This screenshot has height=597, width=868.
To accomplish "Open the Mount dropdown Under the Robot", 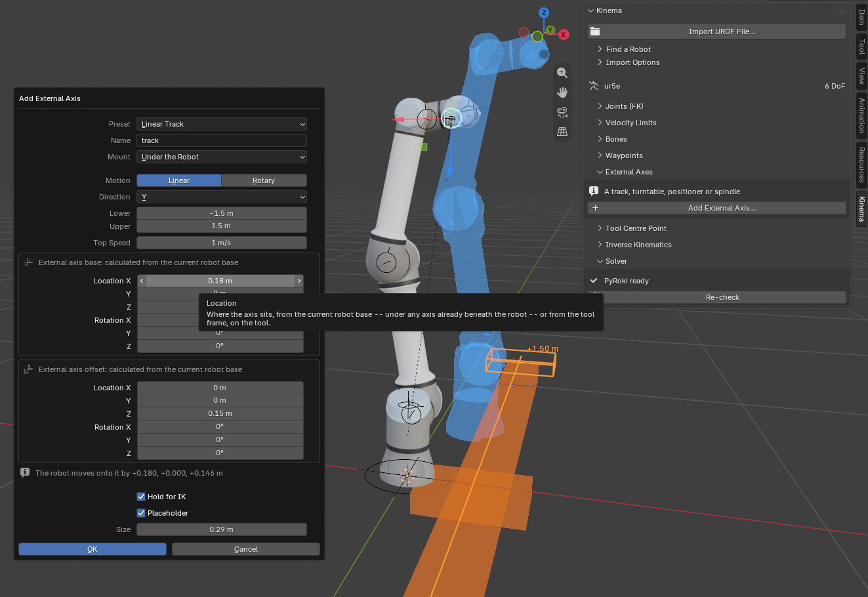I will click(x=222, y=157).
